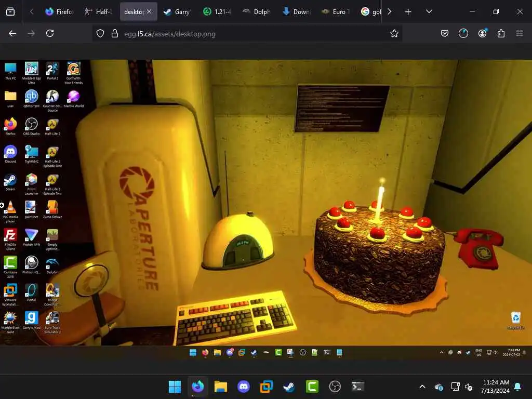
Task: Open a new tab with plus button
Action: (408, 12)
